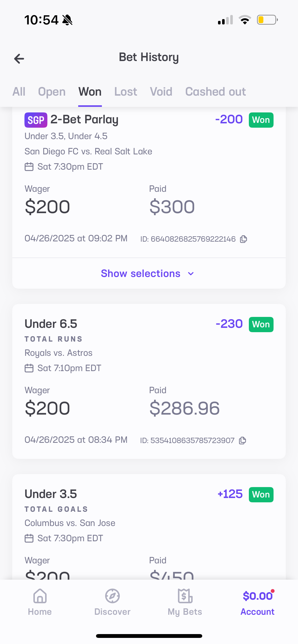Copy the 2-Bet Parlay bet ID
This screenshot has width=298, height=644.
tap(243, 239)
